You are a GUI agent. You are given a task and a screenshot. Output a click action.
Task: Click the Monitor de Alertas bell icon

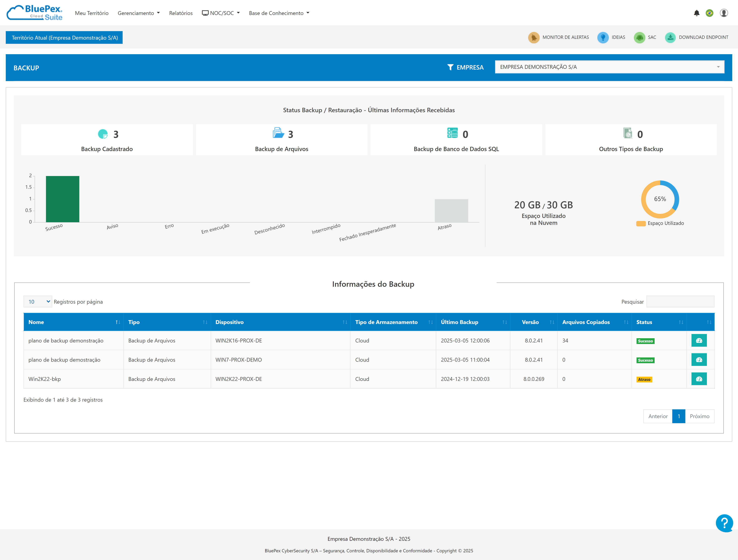[534, 37]
